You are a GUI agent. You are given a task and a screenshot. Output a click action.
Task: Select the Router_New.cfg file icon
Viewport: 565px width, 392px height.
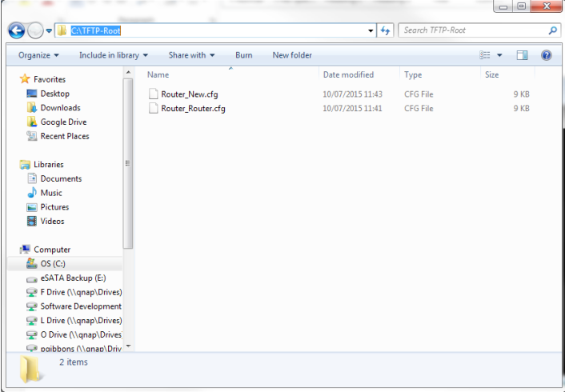[x=154, y=94]
